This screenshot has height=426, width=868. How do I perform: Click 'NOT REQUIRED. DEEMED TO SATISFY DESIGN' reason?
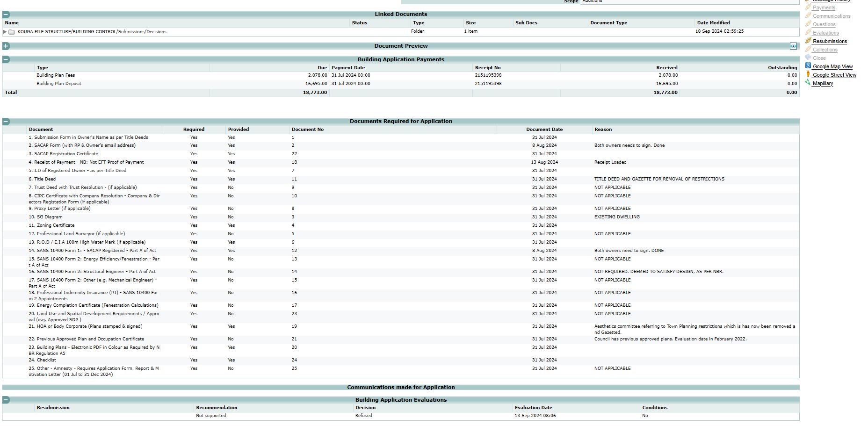(659, 272)
